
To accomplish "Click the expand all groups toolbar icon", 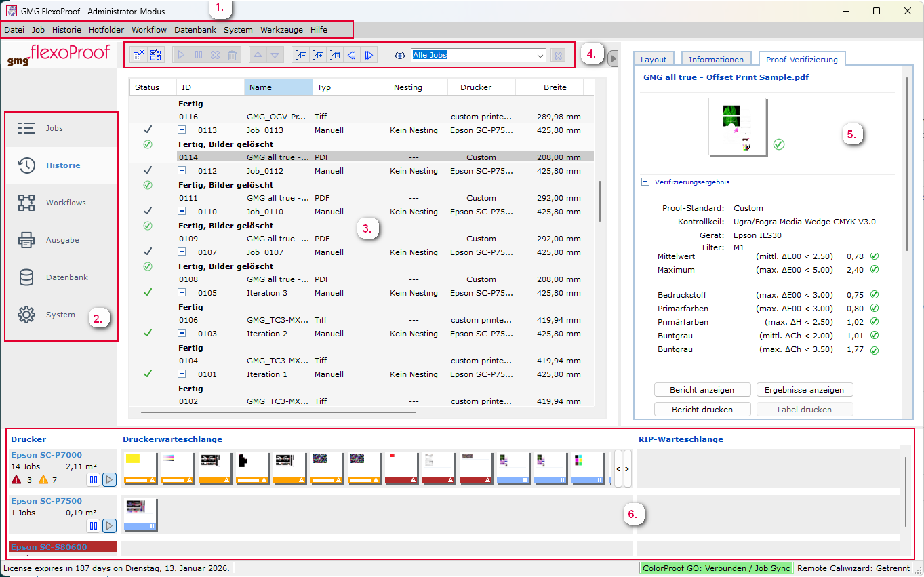I will click(319, 55).
